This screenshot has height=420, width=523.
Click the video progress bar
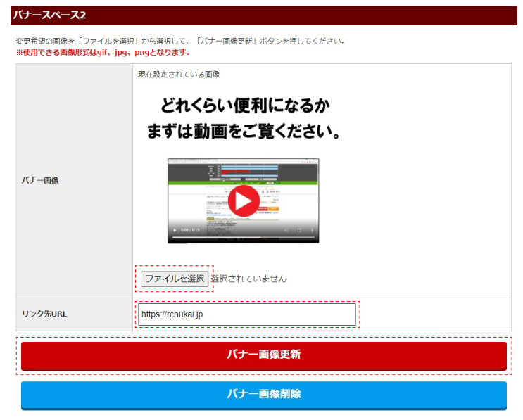click(x=243, y=238)
